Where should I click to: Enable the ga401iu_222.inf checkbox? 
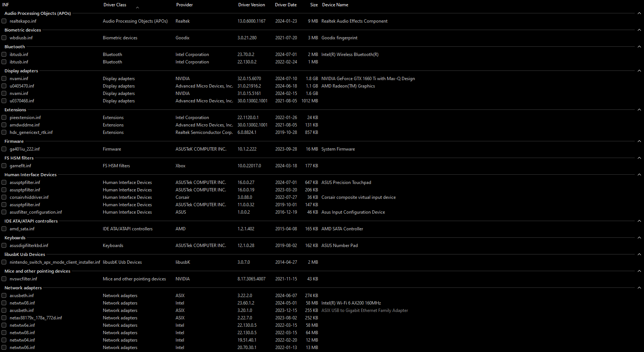pos(4,149)
